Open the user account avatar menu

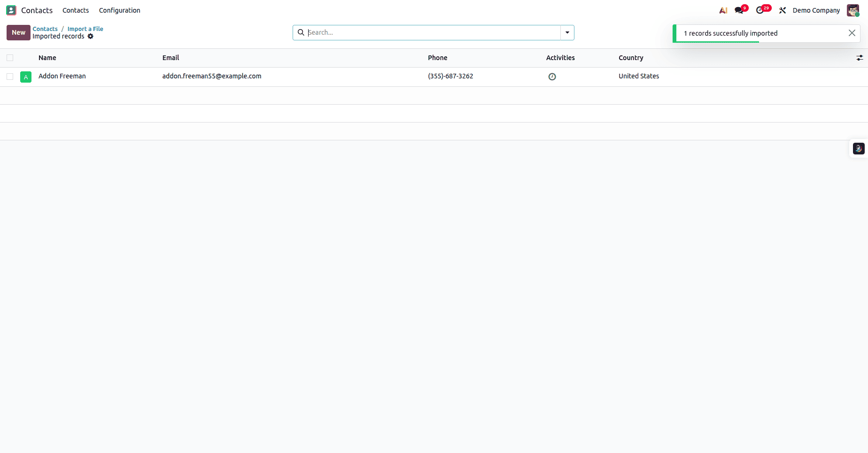852,10
